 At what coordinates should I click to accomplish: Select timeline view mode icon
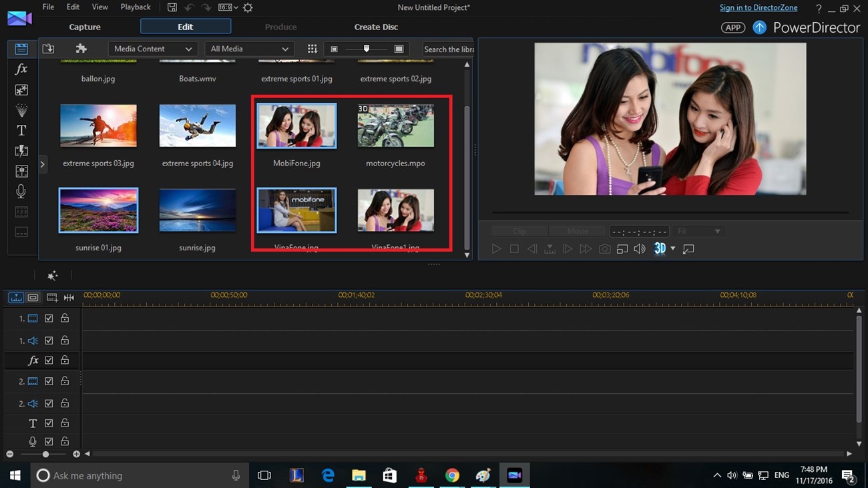(x=15, y=297)
